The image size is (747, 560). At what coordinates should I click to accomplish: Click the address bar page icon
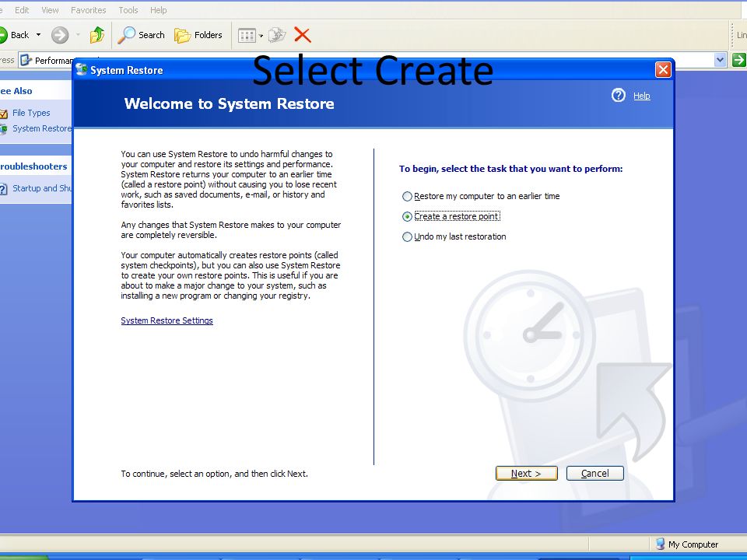26,60
